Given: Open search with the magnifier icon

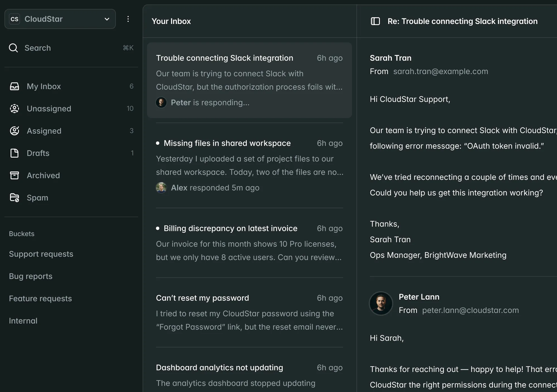Looking at the screenshot, I should pyautogui.click(x=13, y=48).
